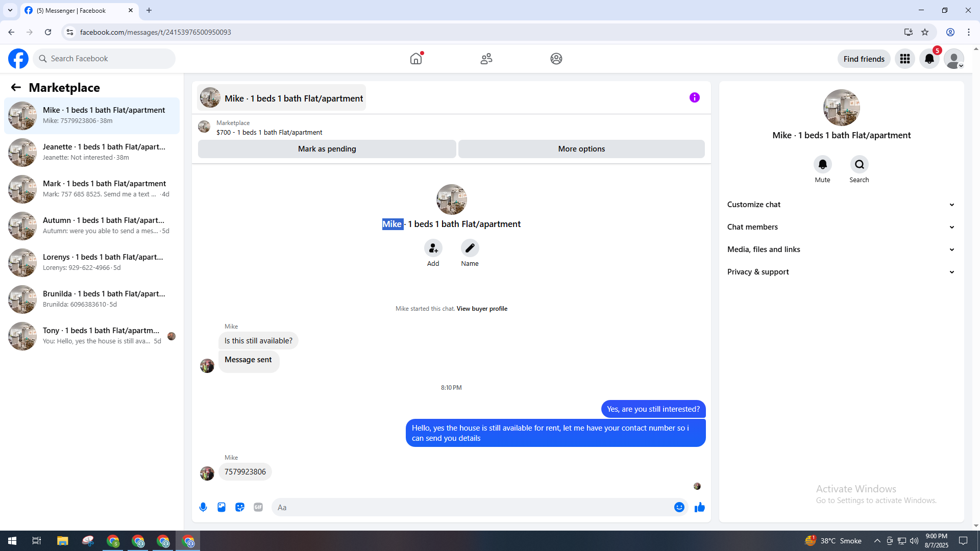980x551 pixels.
Task: Click the install app icon in address bar
Action: coord(909,32)
